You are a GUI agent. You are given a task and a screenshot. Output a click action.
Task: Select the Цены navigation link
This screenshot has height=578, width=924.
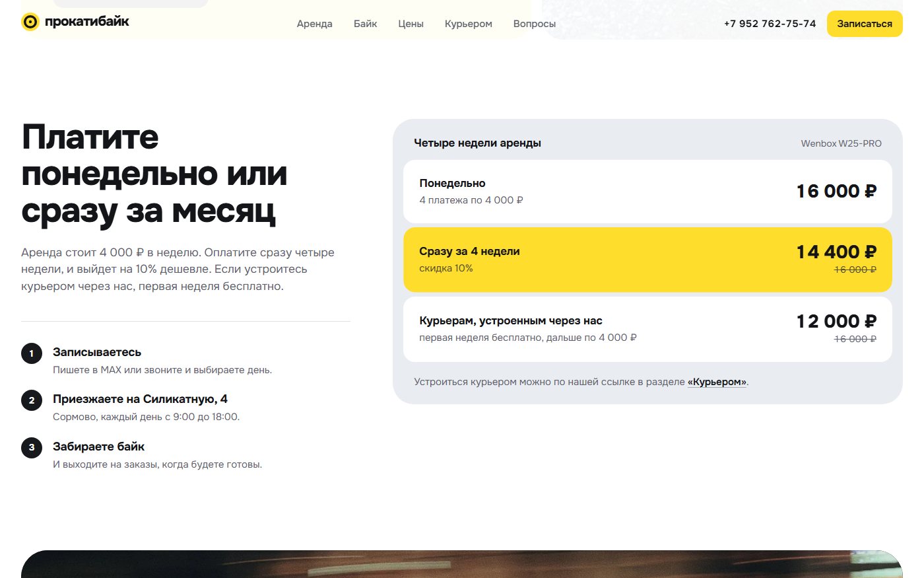(x=411, y=24)
